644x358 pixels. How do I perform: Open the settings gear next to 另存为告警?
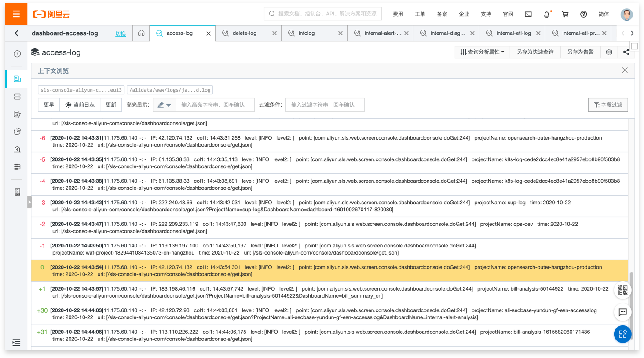point(609,52)
